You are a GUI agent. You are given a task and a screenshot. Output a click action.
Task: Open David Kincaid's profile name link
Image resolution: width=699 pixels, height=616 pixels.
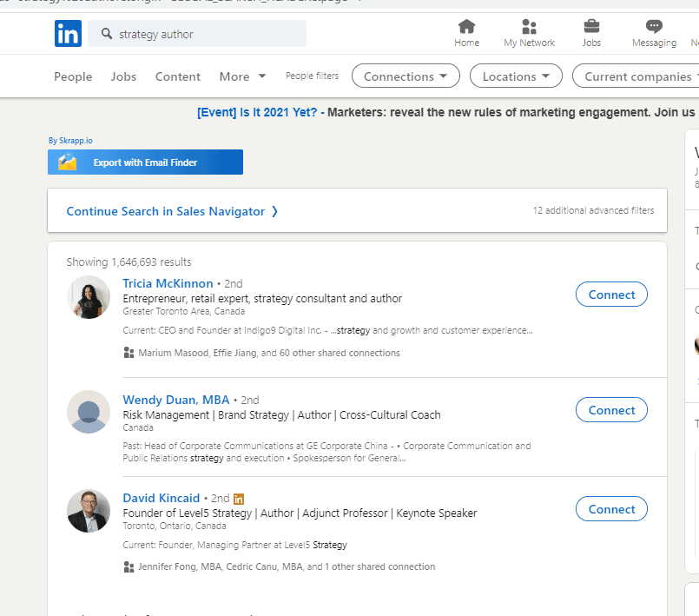162,498
